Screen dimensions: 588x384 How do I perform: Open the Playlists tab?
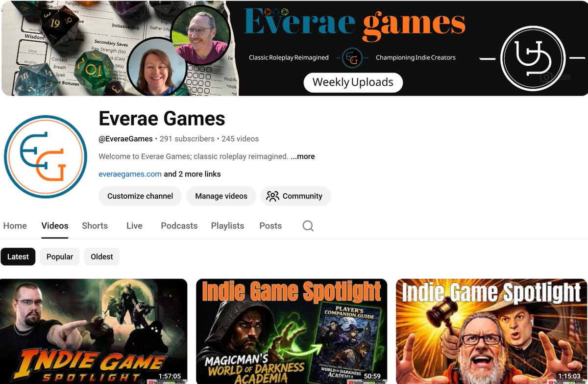227,226
